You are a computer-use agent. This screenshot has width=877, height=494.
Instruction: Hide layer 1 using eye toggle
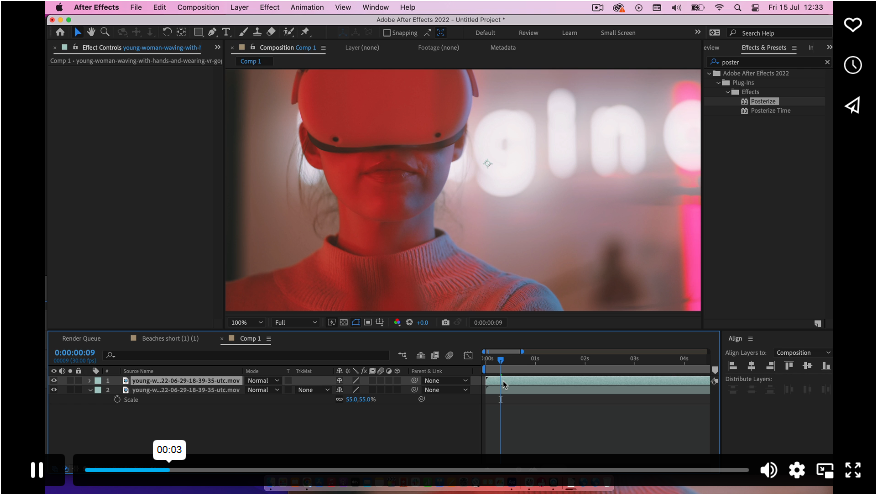[54, 380]
